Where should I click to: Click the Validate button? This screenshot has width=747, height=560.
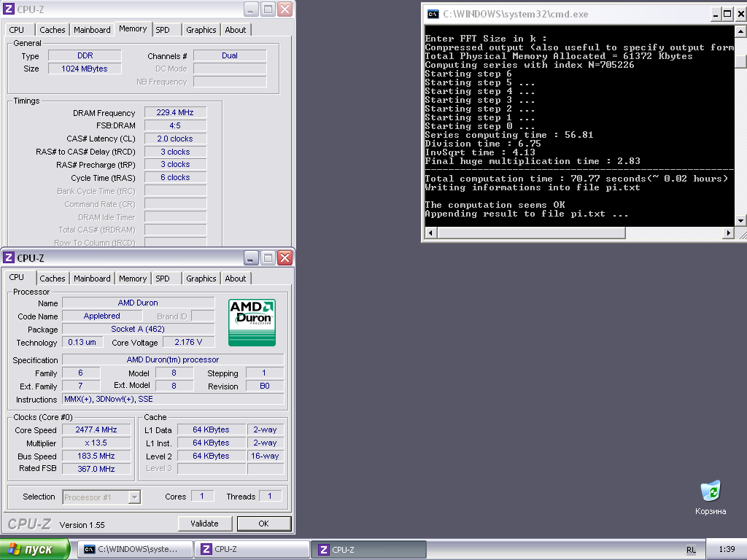[x=204, y=524]
